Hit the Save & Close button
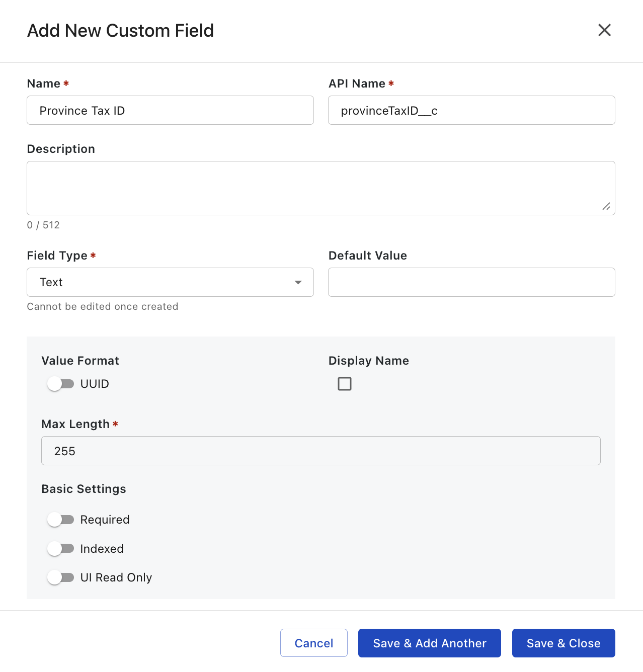Screen dimensions: 643x672 (563, 643)
